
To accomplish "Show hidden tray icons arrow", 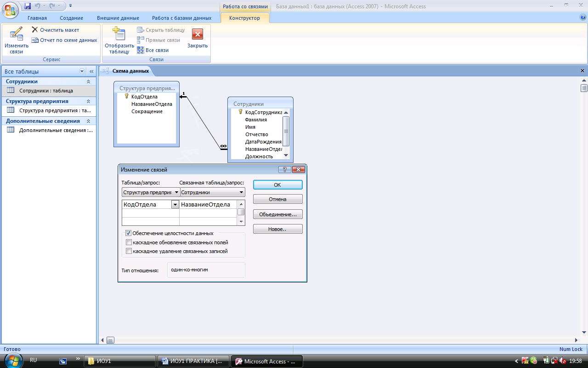I will pos(517,361).
